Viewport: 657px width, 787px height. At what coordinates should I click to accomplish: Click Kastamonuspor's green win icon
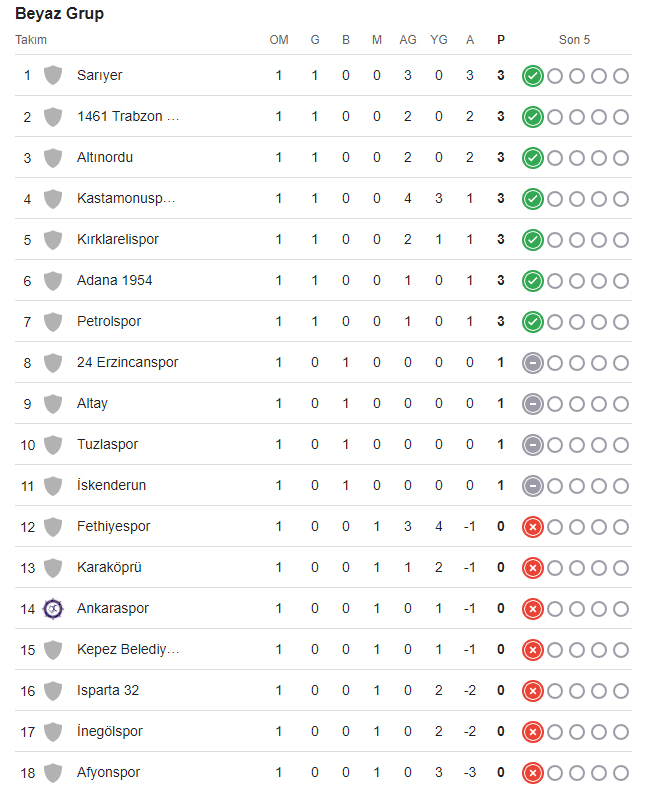coord(533,199)
